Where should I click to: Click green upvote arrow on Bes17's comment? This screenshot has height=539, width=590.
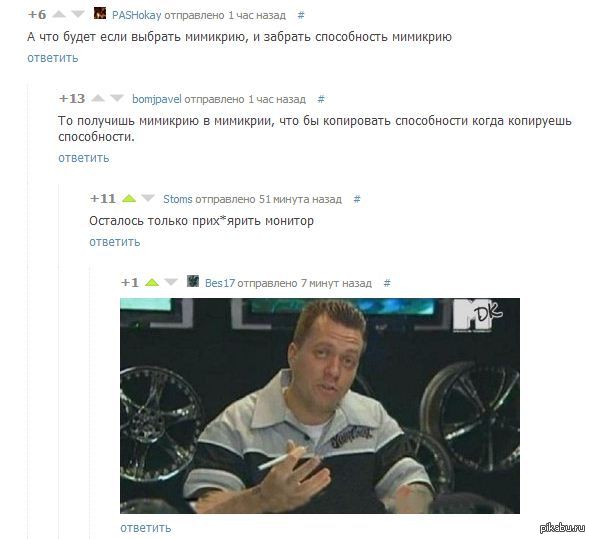coord(152,282)
